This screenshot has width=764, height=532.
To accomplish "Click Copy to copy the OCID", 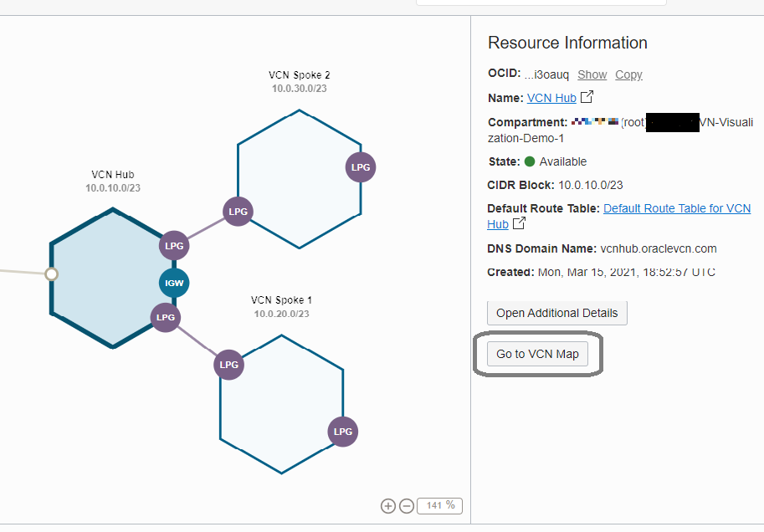I will (628, 74).
